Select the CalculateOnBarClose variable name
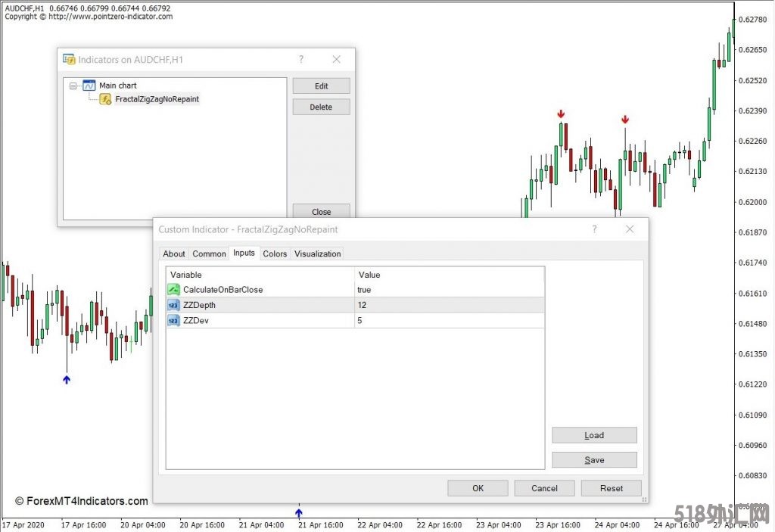This screenshot has height=532, width=775. click(x=223, y=290)
